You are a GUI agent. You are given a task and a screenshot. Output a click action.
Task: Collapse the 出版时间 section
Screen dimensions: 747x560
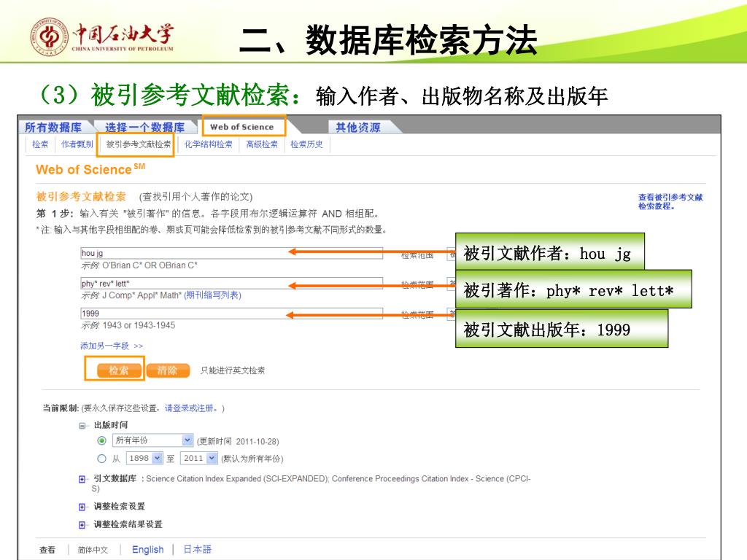(x=82, y=426)
